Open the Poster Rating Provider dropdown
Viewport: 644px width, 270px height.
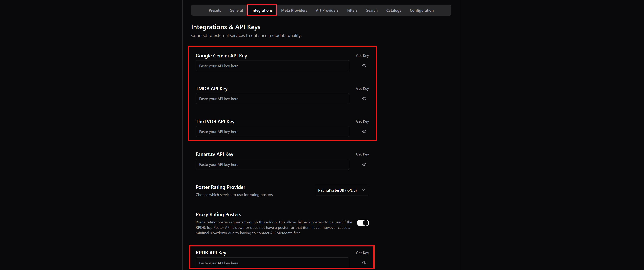click(342, 190)
